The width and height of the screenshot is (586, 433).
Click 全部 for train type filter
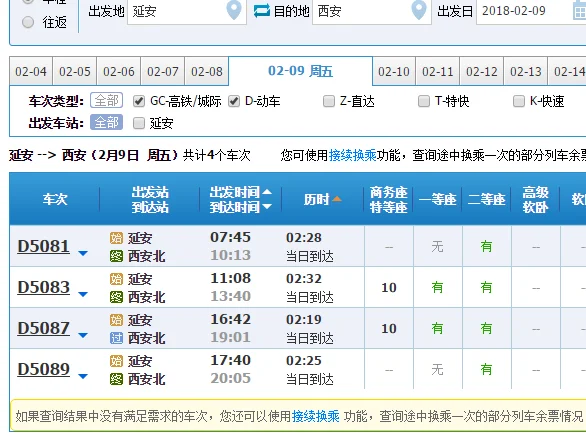point(107,100)
